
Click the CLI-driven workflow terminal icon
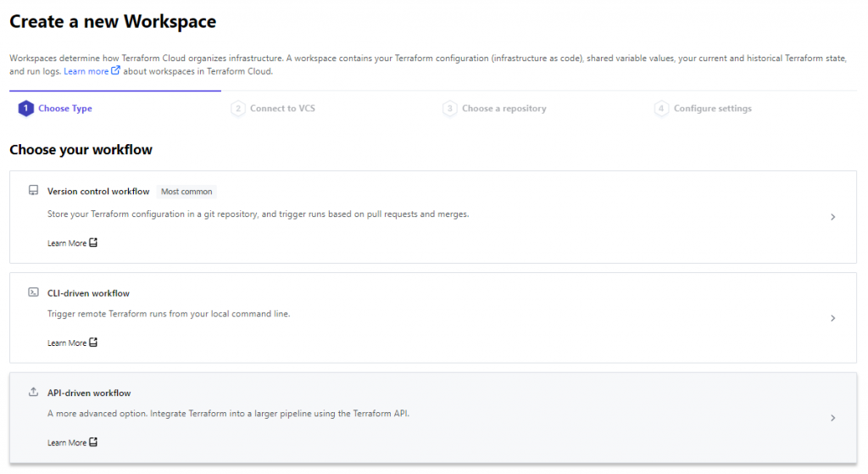point(33,292)
